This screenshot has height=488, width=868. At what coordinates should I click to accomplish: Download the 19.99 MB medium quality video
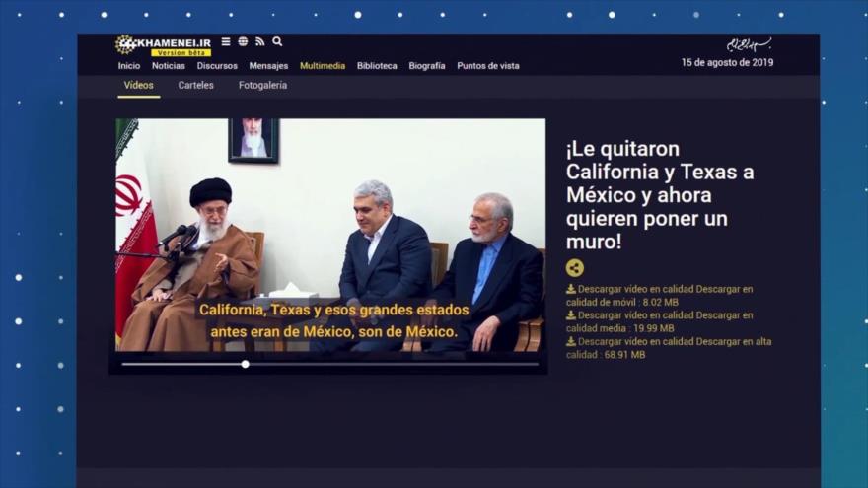659,321
